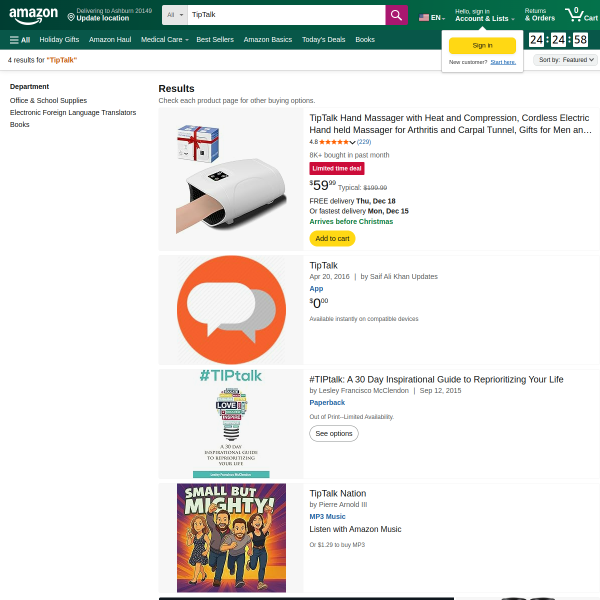Add the hand massager to cart
This screenshot has height=600, width=600.
(332, 238)
